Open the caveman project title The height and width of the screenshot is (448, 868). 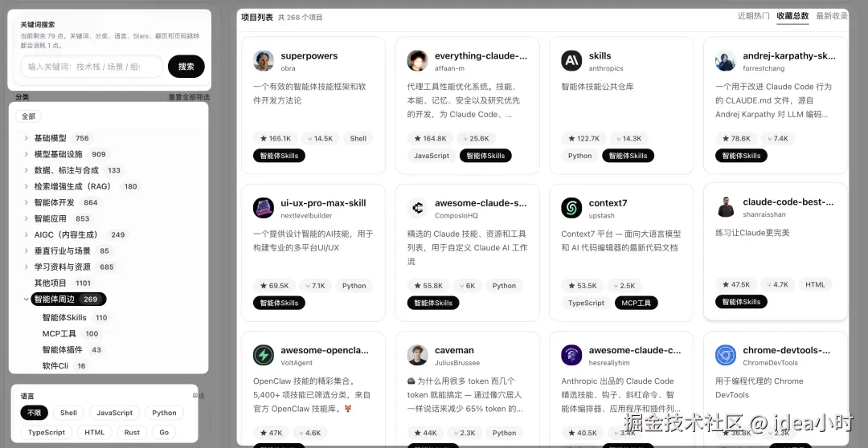pyautogui.click(x=454, y=350)
